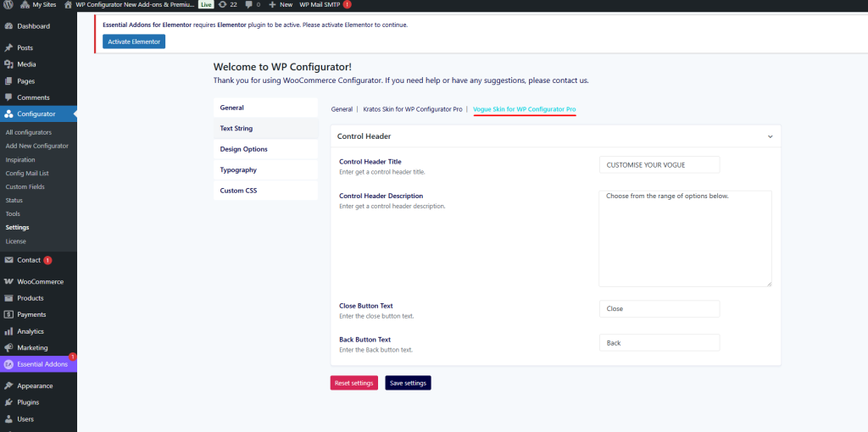868x432 pixels.
Task: Click the Pages icon in sidebar
Action: click(8, 80)
